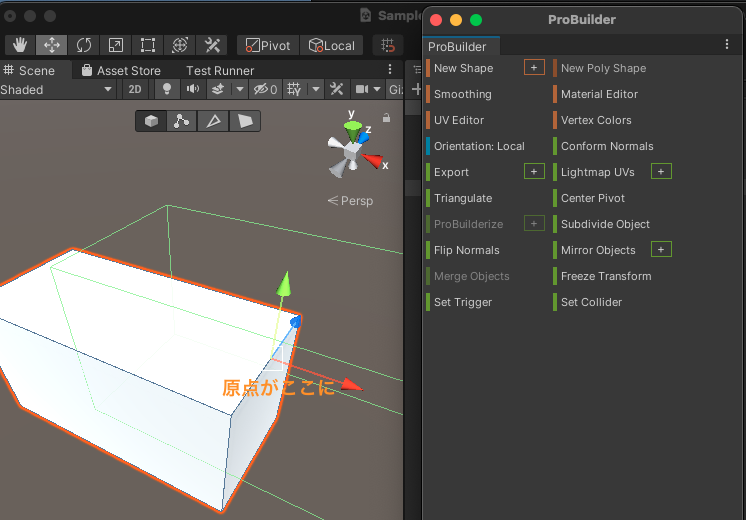Toggle scene audio speaker icon
Viewport: 746px width, 520px height.
point(193,89)
